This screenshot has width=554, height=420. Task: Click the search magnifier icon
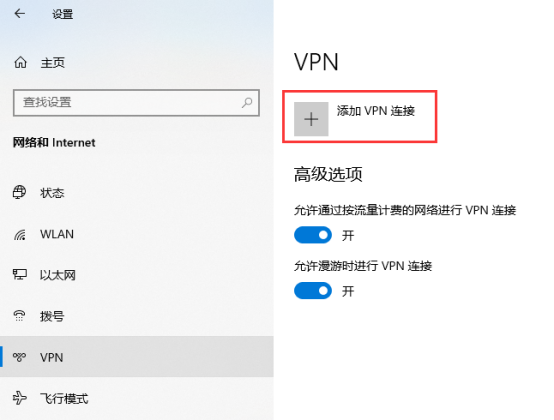coord(247,103)
